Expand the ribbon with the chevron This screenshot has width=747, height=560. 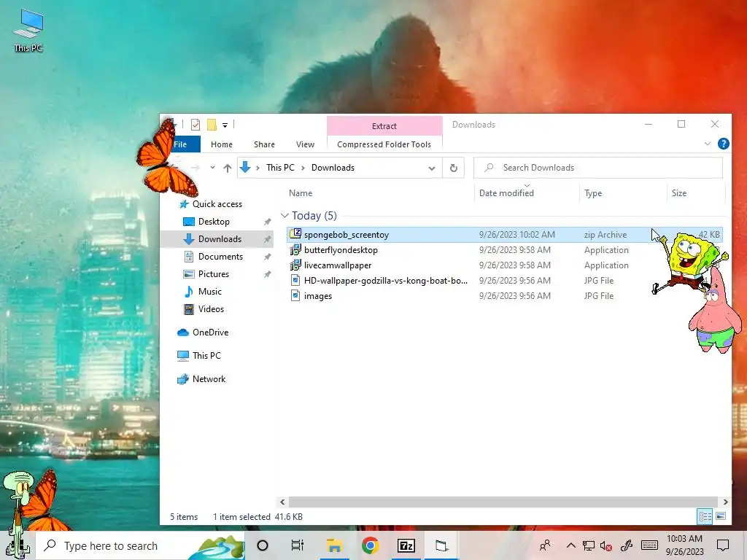707,144
